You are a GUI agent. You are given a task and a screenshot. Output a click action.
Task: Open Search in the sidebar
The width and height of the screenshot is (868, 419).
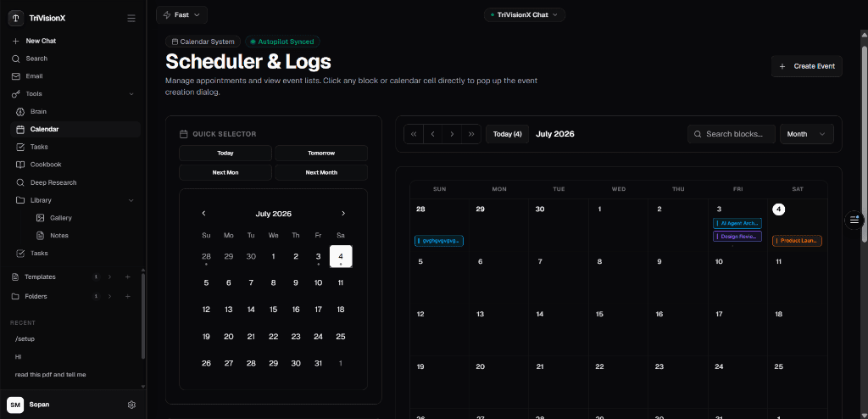coord(36,59)
